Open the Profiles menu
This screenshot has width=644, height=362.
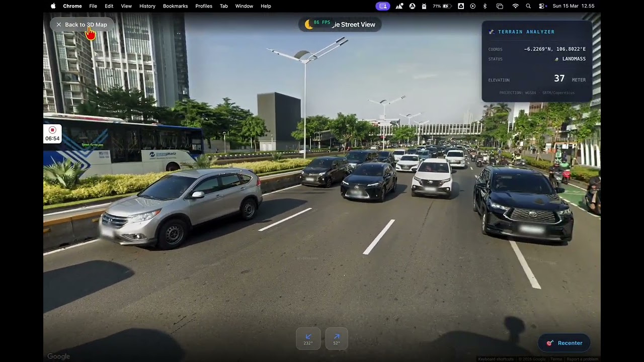[204, 6]
